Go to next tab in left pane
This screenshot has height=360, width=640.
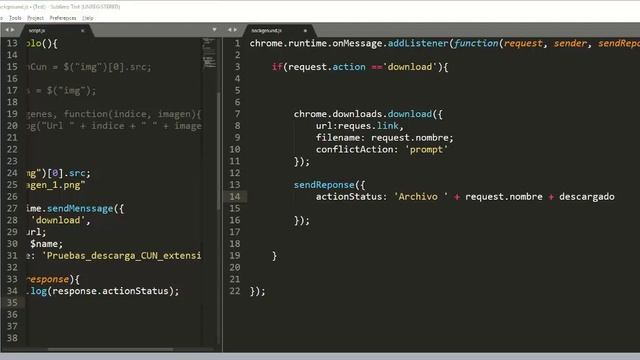click(13, 30)
